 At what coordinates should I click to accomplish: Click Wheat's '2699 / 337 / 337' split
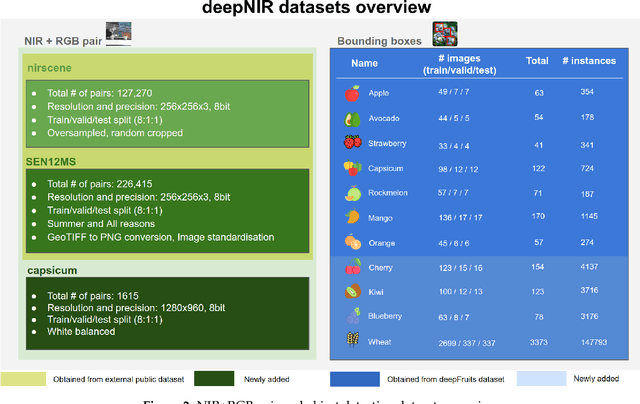(467, 343)
